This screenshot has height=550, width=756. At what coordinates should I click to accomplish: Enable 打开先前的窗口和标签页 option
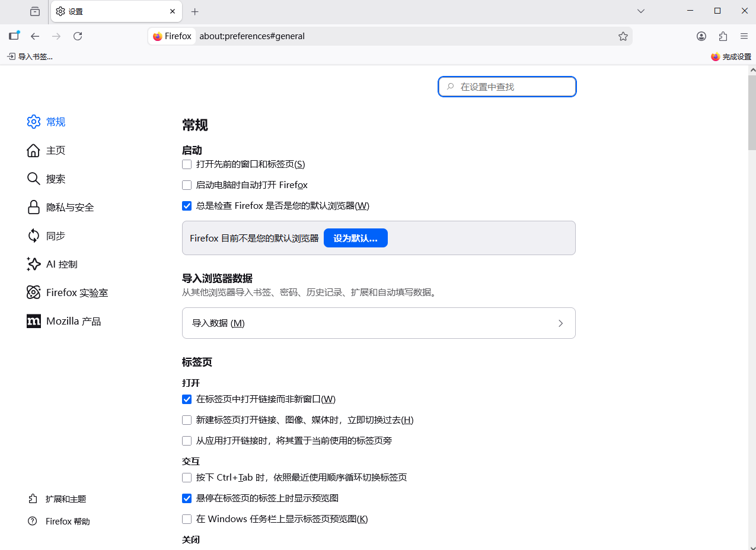click(187, 164)
